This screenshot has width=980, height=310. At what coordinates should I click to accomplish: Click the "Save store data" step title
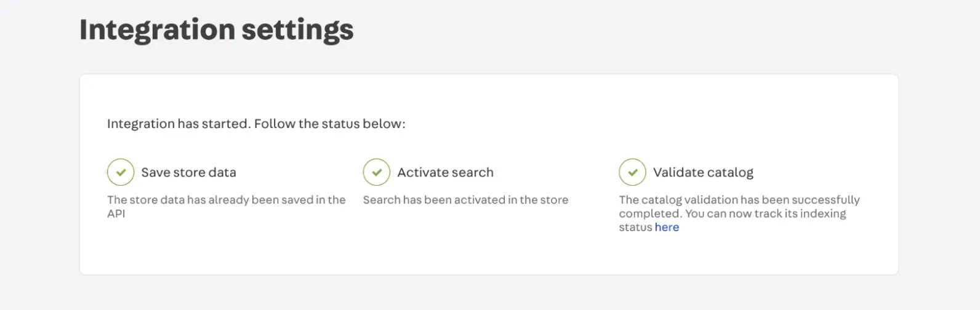(x=188, y=172)
